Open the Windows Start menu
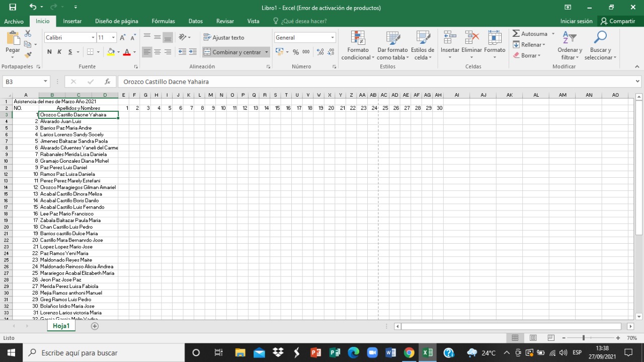644x362 pixels. click(x=11, y=352)
